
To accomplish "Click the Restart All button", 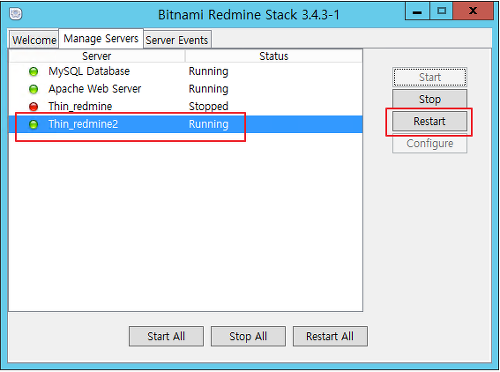I will click(330, 336).
